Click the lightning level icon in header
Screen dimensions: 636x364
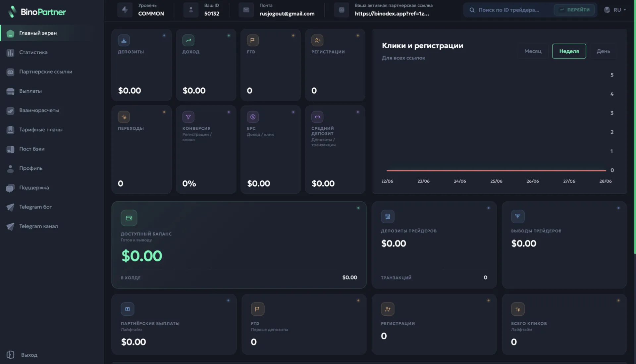[125, 10]
